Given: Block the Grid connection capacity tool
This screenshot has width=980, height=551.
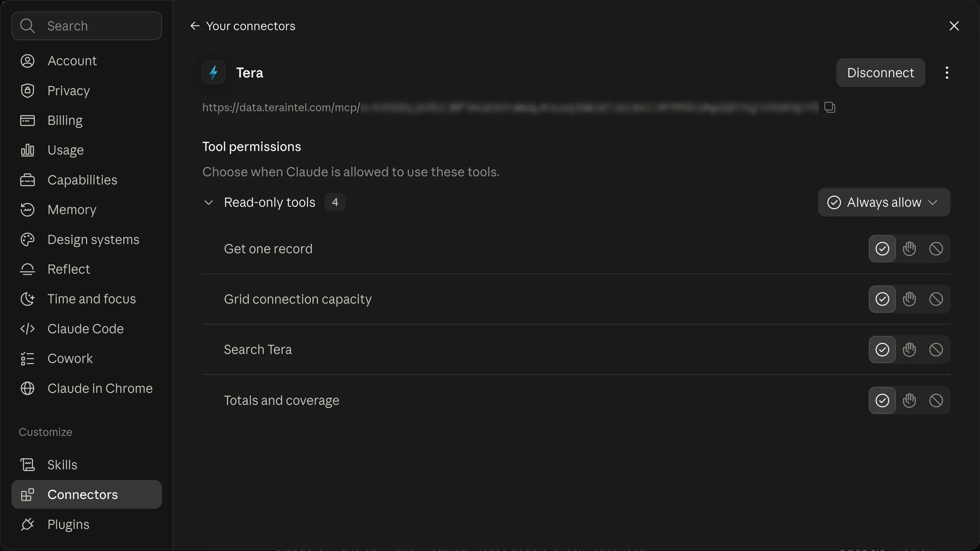Looking at the screenshot, I should (936, 299).
